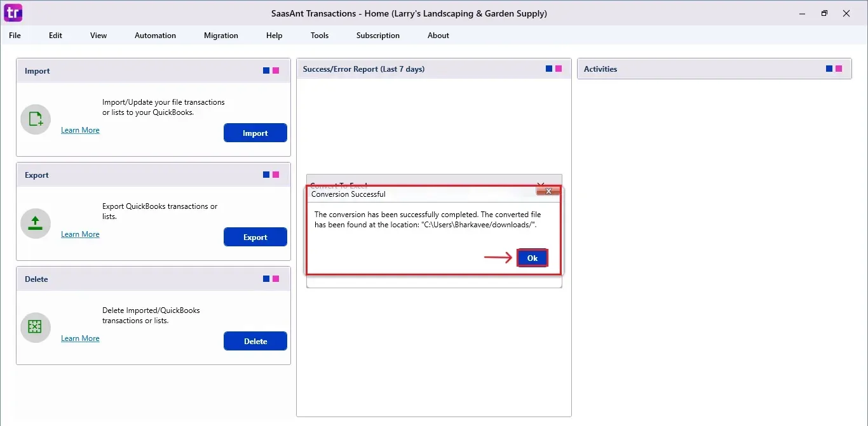Click the Import file icon with plus
The width and height of the screenshot is (868, 426).
(x=36, y=119)
